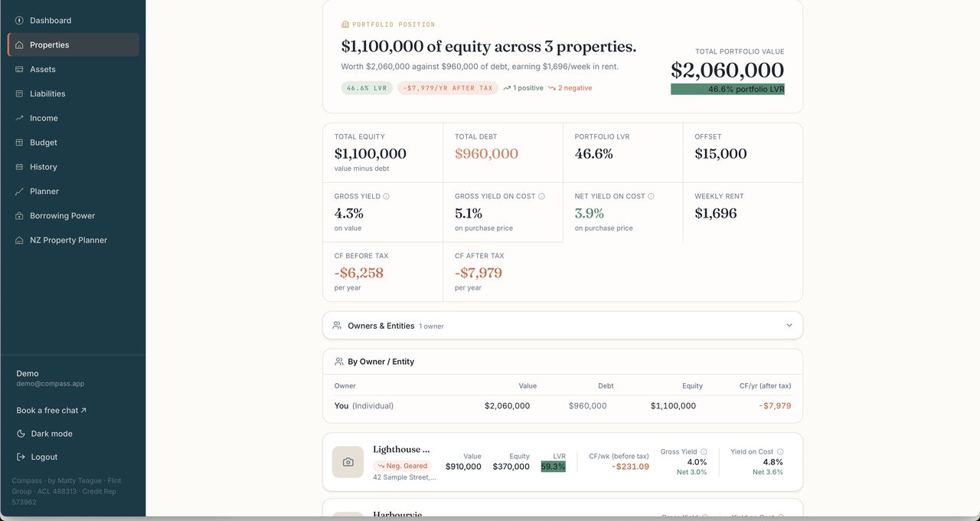
Task: Click the Borrowing Power sidebar icon
Action: 19,216
